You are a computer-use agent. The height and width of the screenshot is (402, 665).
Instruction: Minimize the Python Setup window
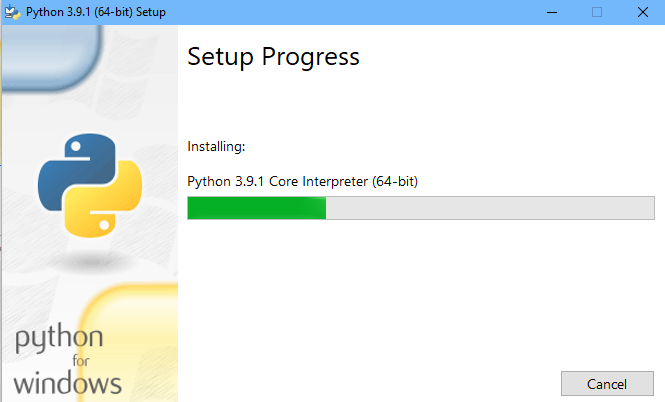(x=552, y=12)
